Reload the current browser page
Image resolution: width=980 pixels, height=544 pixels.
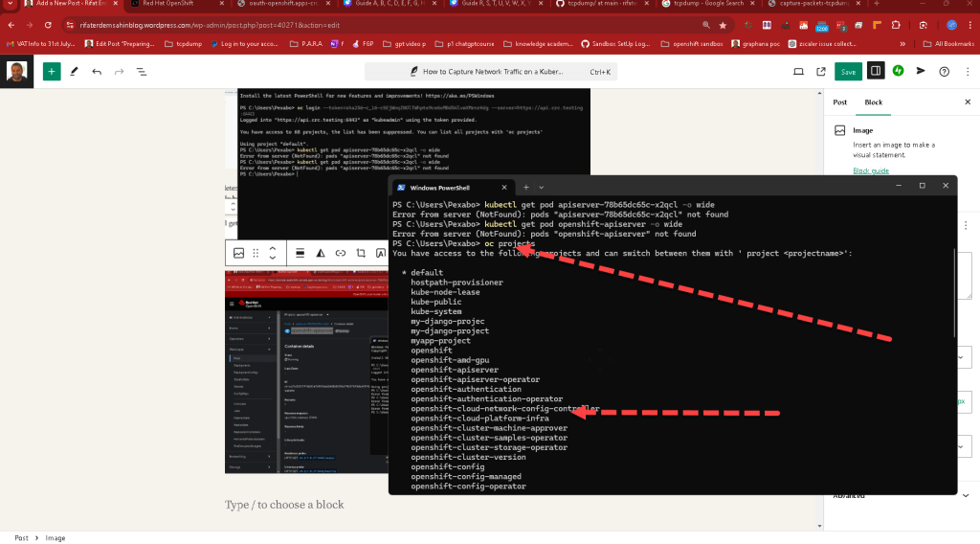click(48, 25)
